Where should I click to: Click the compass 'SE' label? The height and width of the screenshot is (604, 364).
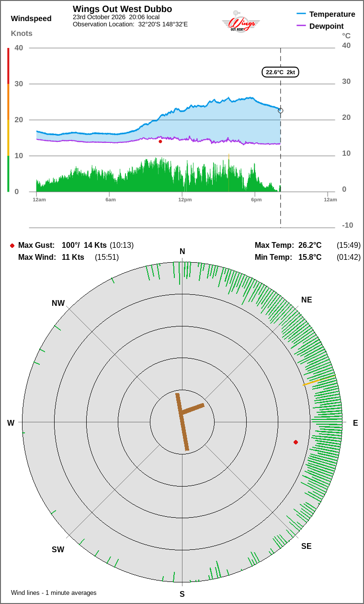pyautogui.click(x=307, y=546)
